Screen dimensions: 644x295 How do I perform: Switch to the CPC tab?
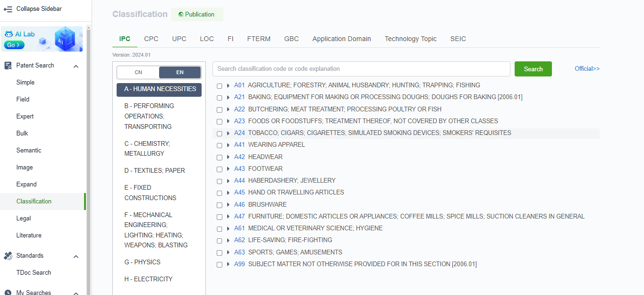[x=151, y=39]
